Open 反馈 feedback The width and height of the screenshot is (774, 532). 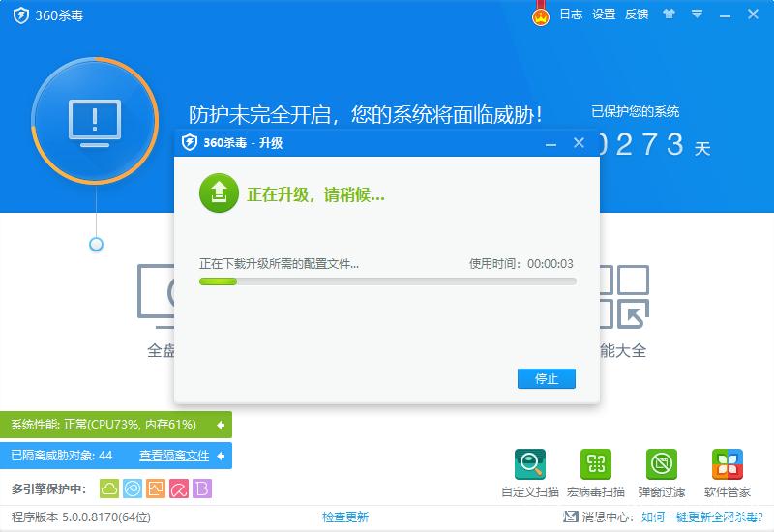click(x=637, y=15)
